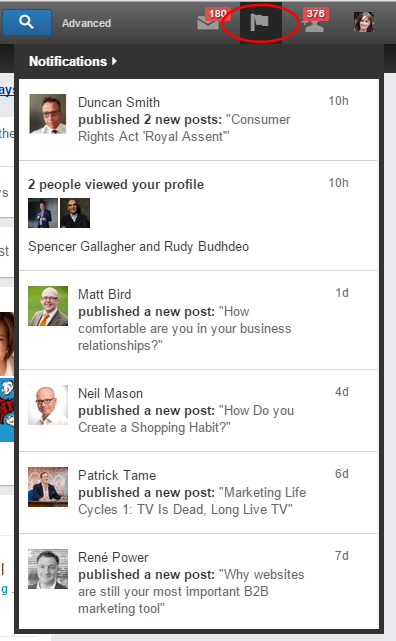Open the notifications flag icon
The height and width of the screenshot is (641, 396).
click(260, 22)
